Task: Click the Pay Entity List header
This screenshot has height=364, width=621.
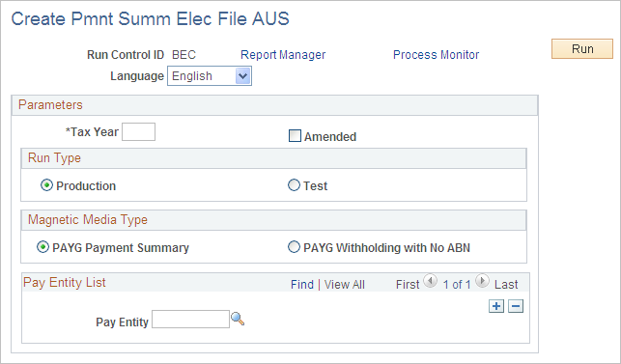Action: coord(65,282)
